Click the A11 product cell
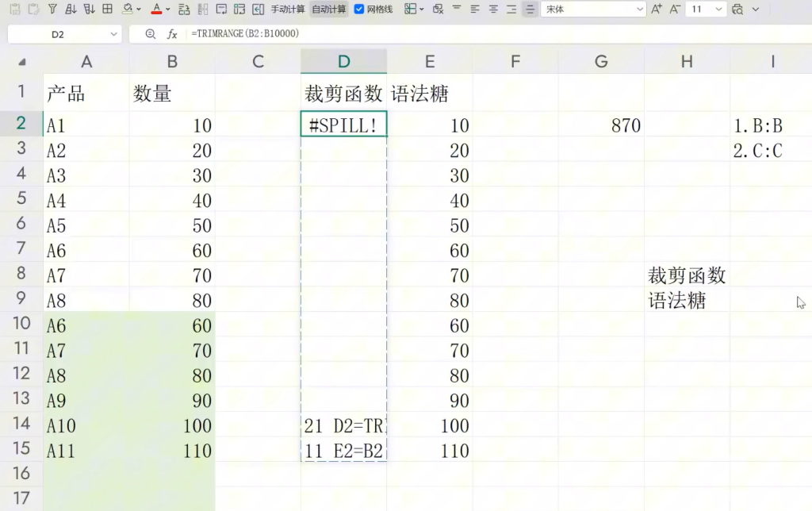 coord(86,451)
